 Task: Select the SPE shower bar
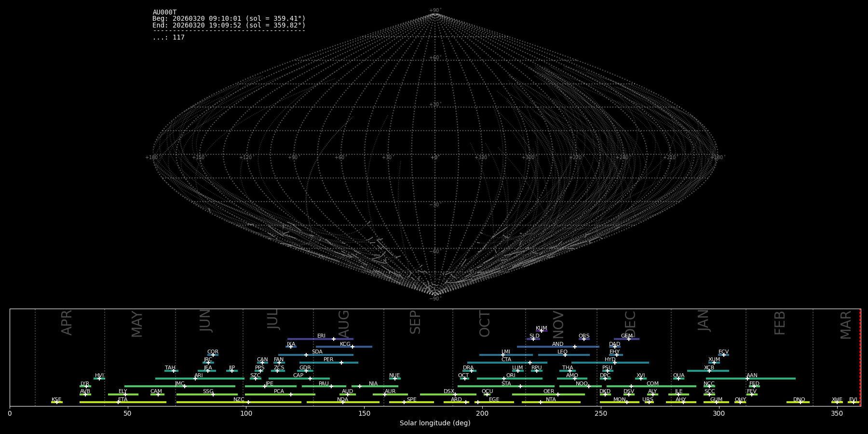click(x=411, y=402)
